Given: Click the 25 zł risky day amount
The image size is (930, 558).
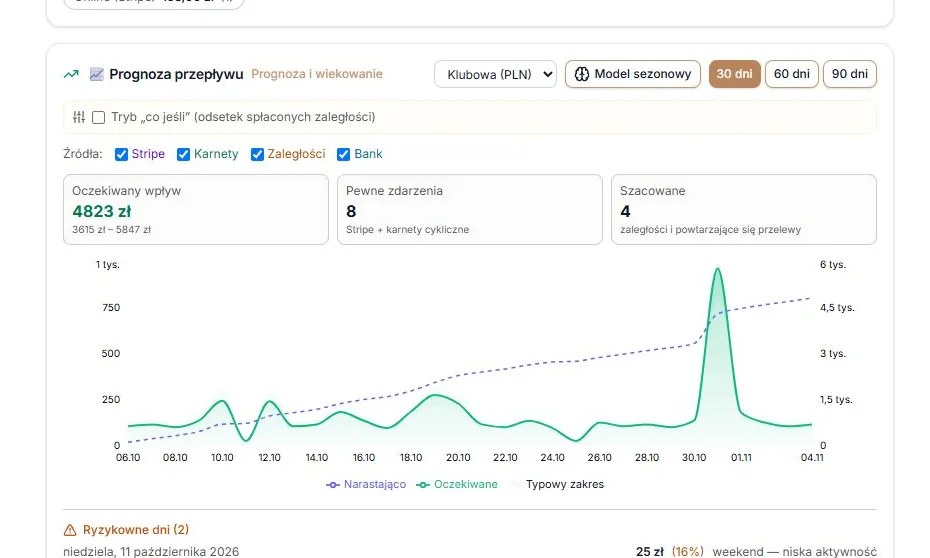Looking at the screenshot, I should point(649,551).
